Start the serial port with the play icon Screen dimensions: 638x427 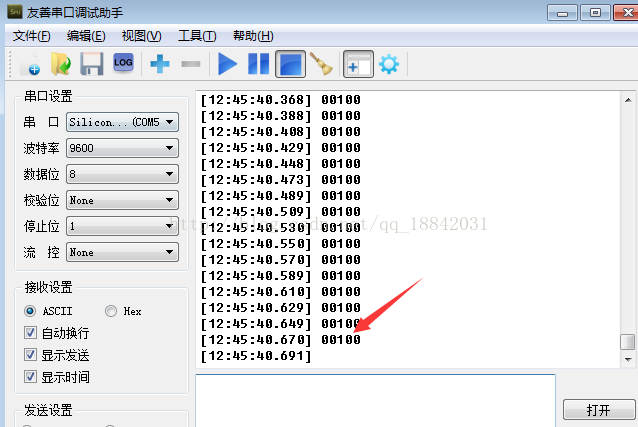click(x=227, y=64)
